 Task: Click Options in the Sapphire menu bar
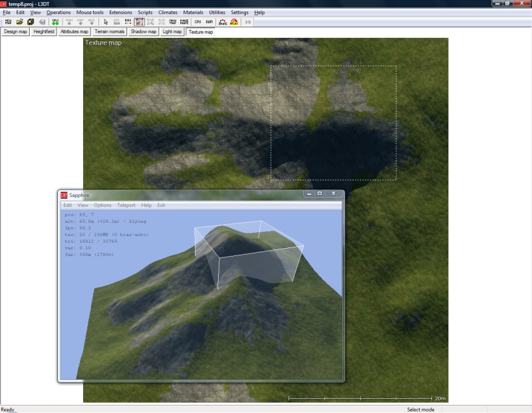[102, 206]
